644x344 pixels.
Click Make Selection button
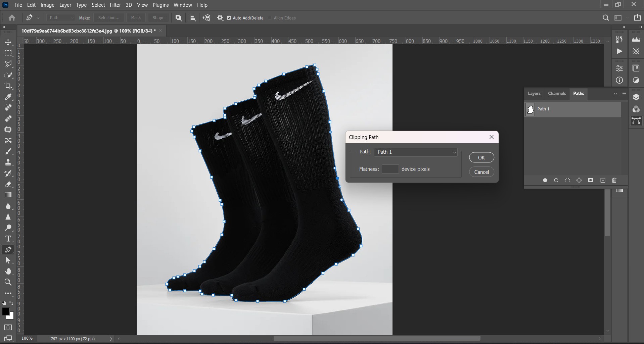tap(109, 18)
